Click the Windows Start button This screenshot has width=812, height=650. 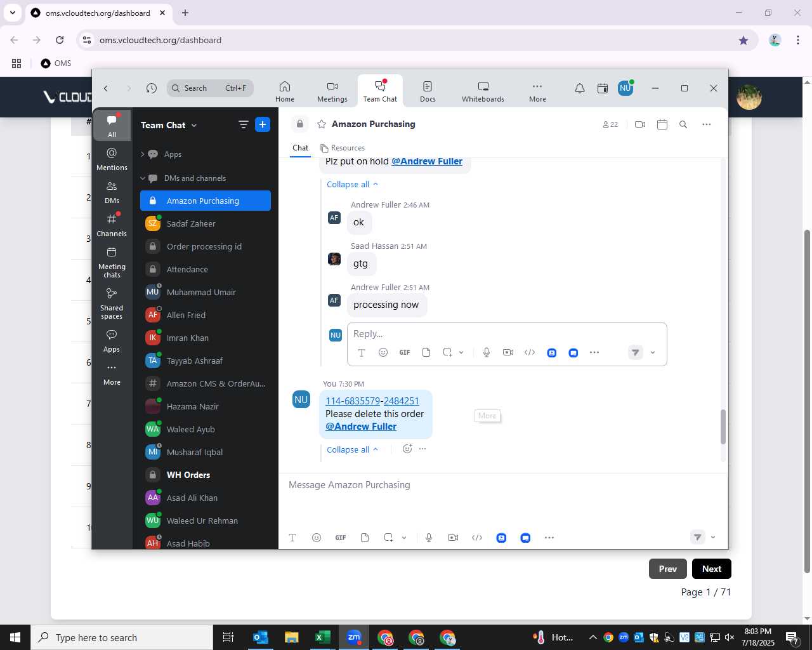15,637
